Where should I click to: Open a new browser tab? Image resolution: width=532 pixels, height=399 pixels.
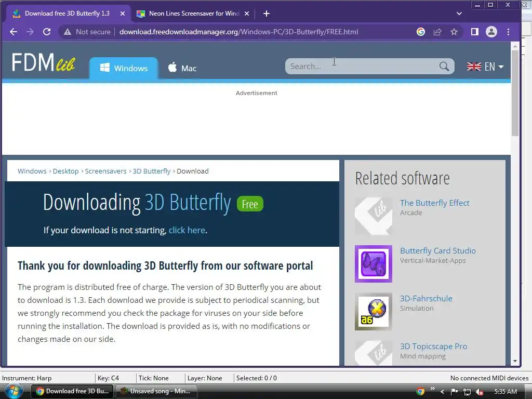[267, 14]
